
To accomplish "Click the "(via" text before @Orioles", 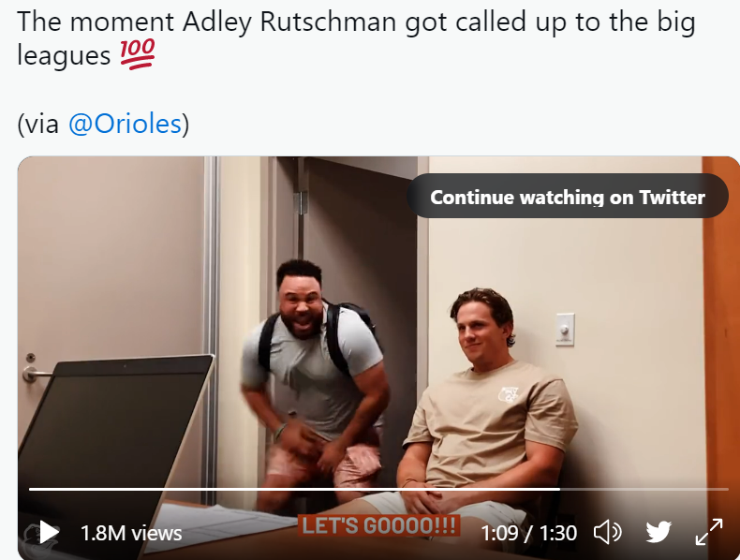I will [x=37, y=124].
